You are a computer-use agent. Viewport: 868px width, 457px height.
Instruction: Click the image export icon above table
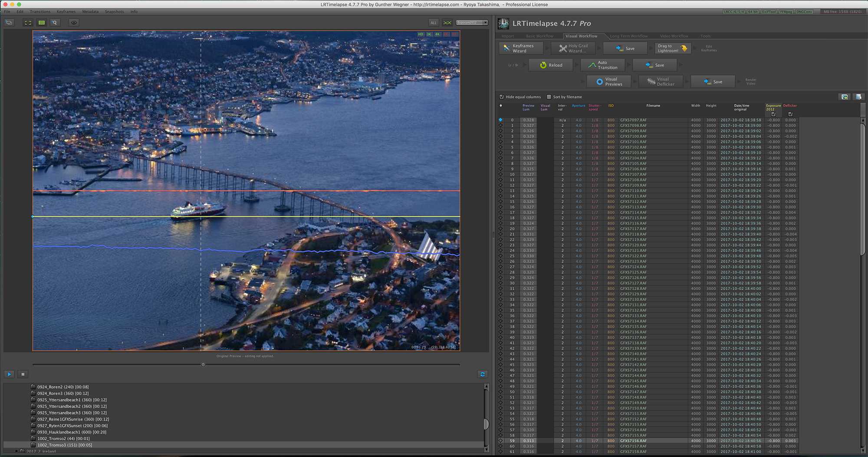[845, 97]
